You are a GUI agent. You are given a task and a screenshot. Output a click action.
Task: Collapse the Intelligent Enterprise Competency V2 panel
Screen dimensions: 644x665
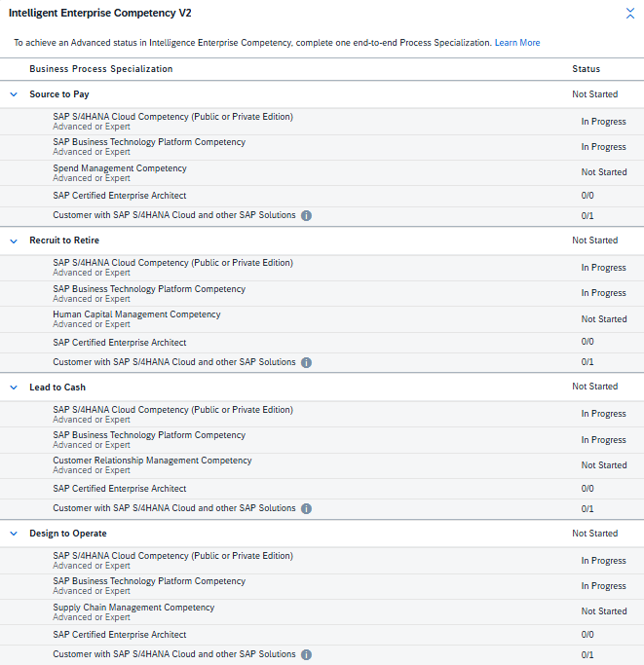(x=629, y=14)
